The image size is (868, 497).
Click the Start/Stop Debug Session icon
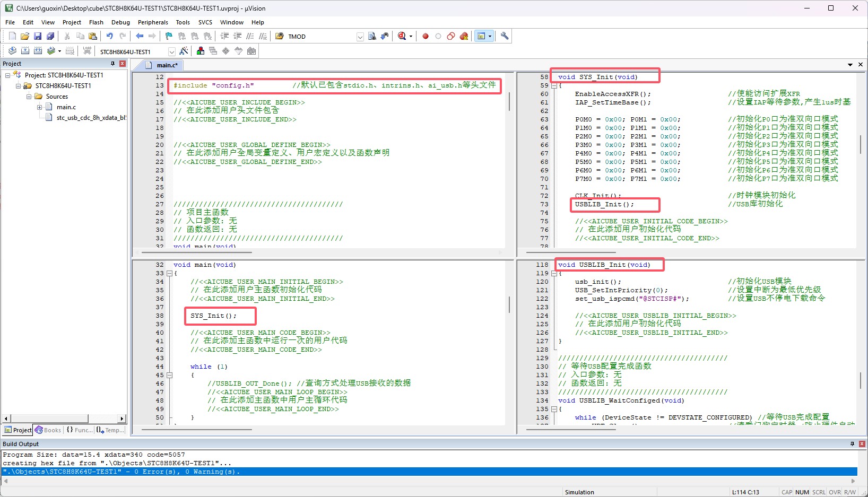(402, 36)
